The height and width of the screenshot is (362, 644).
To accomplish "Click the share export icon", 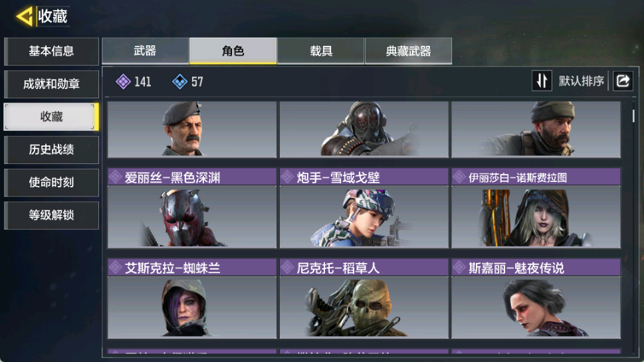I will (x=623, y=81).
